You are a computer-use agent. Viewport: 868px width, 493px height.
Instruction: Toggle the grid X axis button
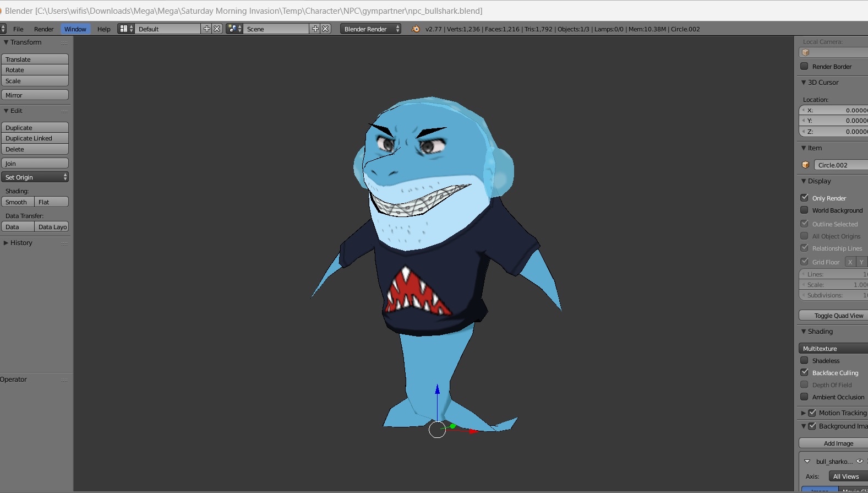click(x=850, y=262)
